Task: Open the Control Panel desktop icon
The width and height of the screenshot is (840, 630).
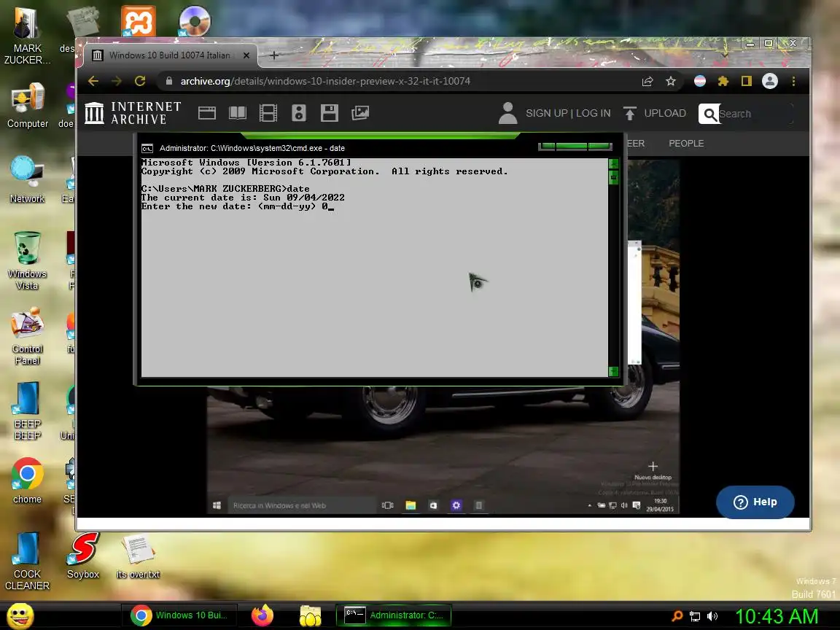Action: 27,336
